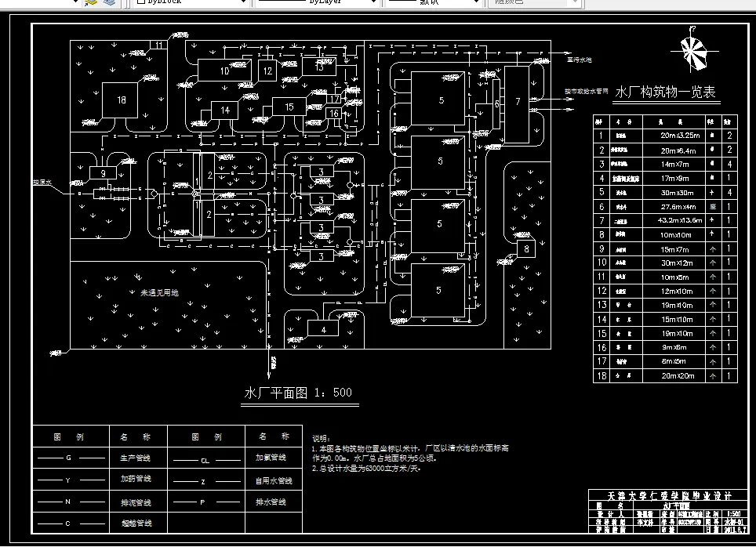
Task: Click the north arrow compass symbol
Action: pyautogui.click(x=693, y=49)
